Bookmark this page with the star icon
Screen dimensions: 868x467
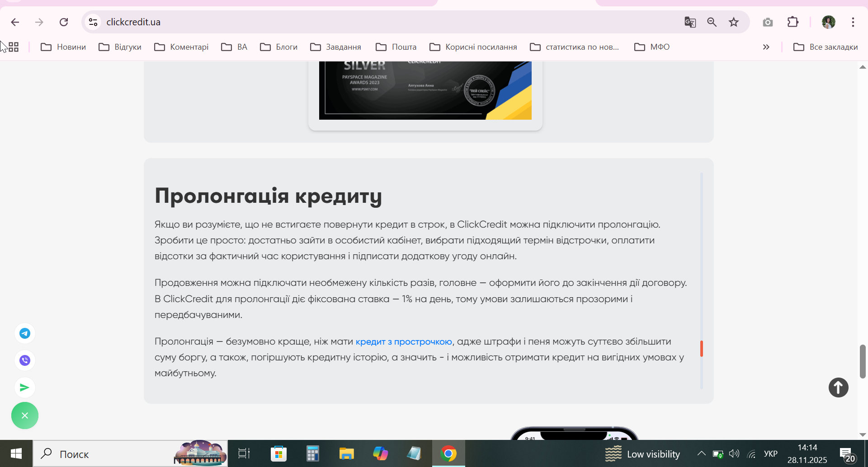[x=734, y=22]
